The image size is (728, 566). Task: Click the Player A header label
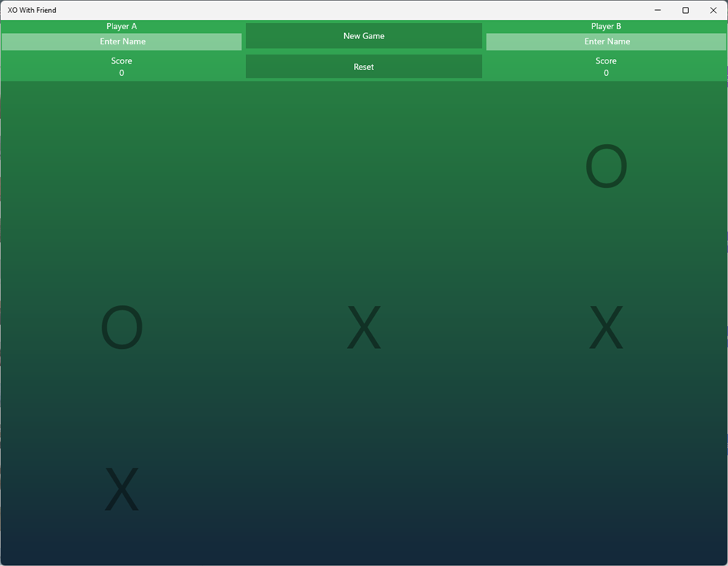pos(121,25)
